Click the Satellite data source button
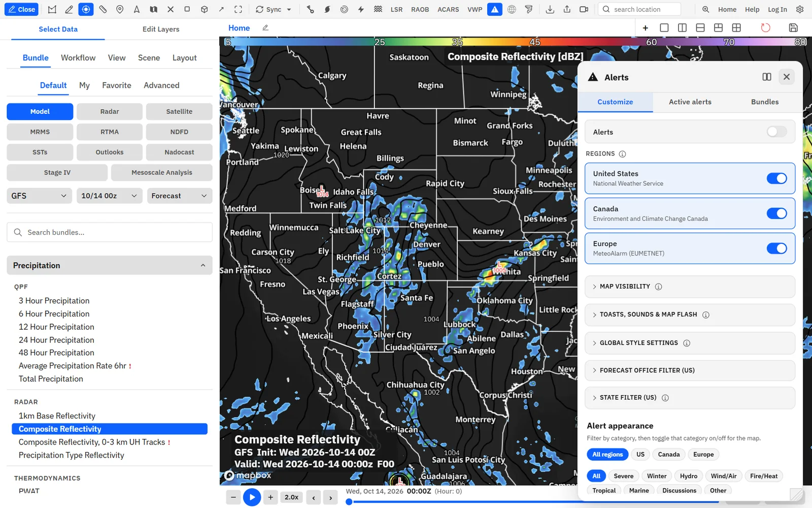Viewport: 812px width, 508px height. pyautogui.click(x=179, y=111)
